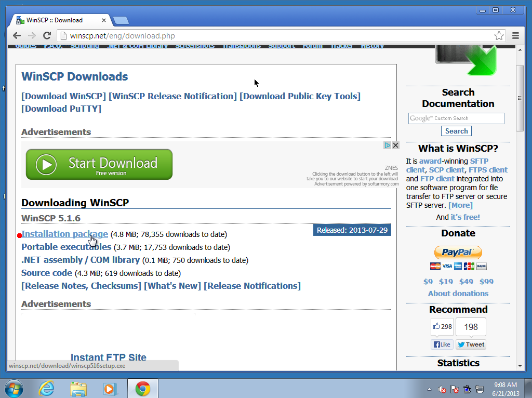Go back with the browser back arrow

pyautogui.click(x=17, y=36)
